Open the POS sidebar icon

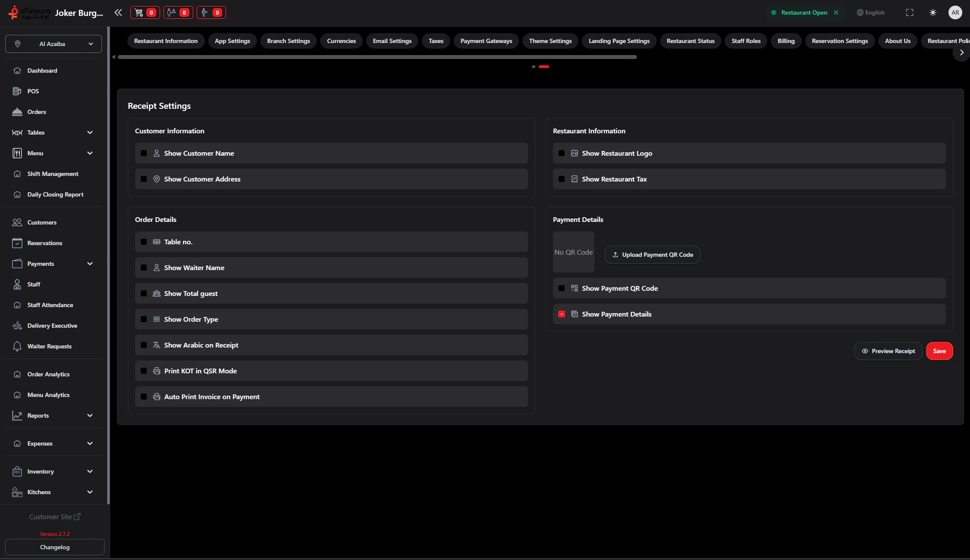pyautogui.click(x=17, y=91)
